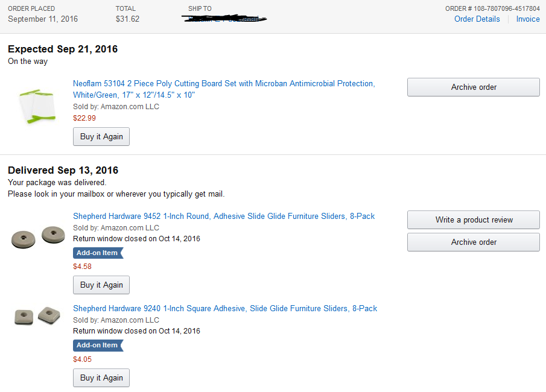
Task: Open the Order Details link
Action: pyautogui.click(x=477, y=19)
